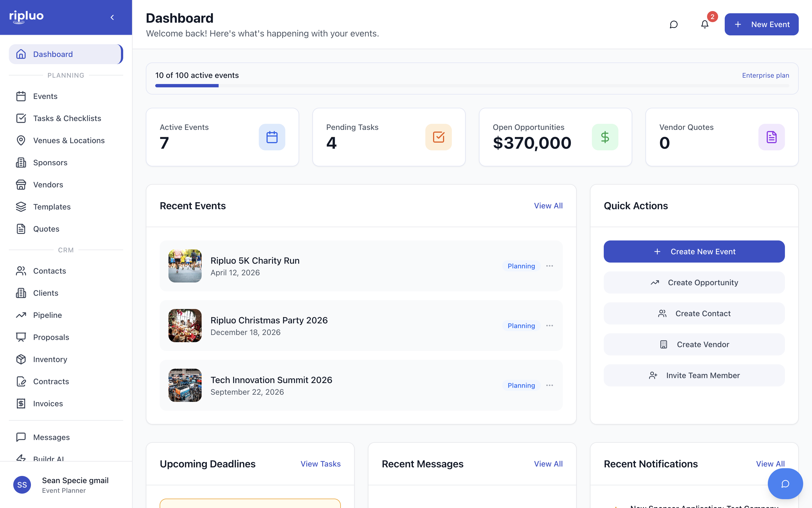The image size is (812, 508).
Task: Click the Active Events calendar icon
Action: 271,137
